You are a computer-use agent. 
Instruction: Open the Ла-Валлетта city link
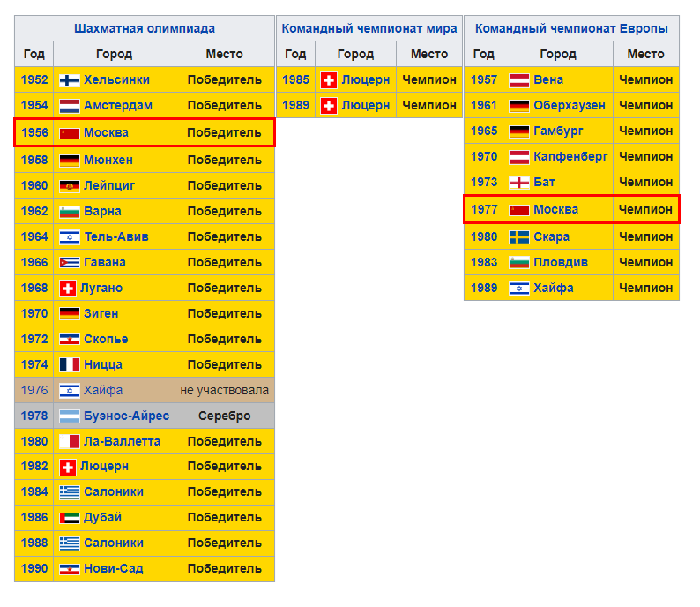pyautogui.click(x=122, y=441)
